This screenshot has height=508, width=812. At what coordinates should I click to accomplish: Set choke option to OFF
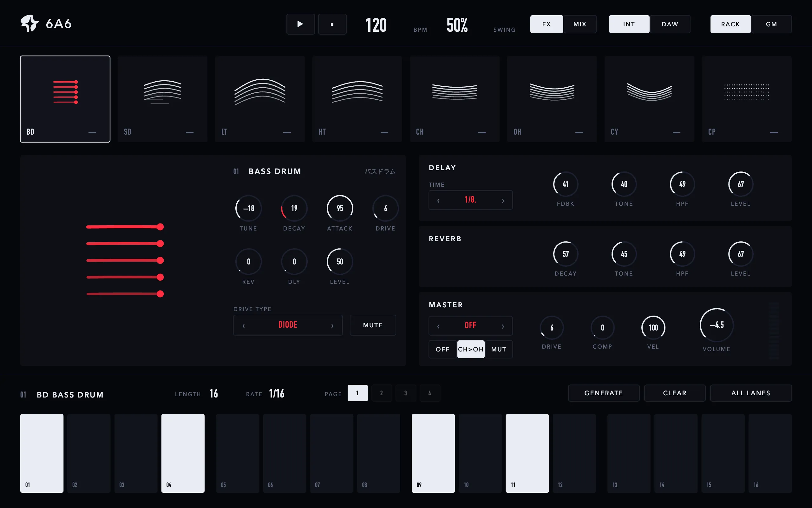pos(442,349)
